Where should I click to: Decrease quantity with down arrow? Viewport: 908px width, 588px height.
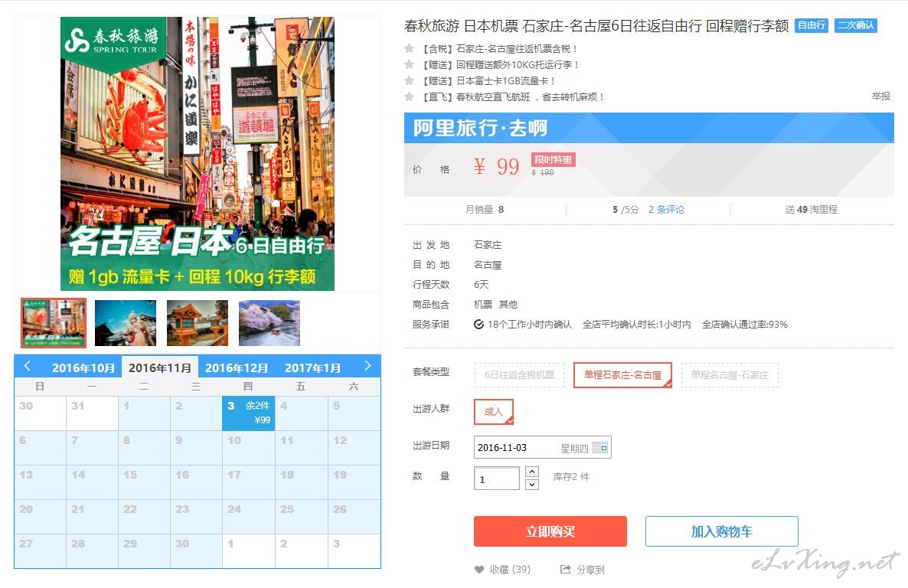tap(532, 485)
